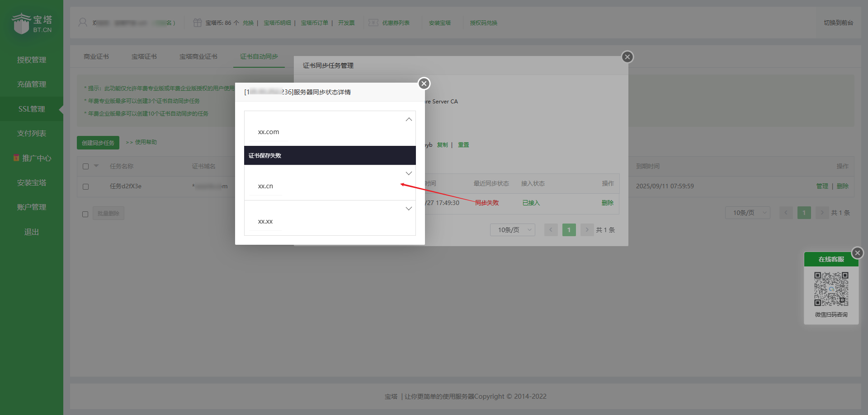Image resolution: width=868 pixels, height=415 pixels.
Task: Click the 已接入 status text
Action: click(531, 203)
